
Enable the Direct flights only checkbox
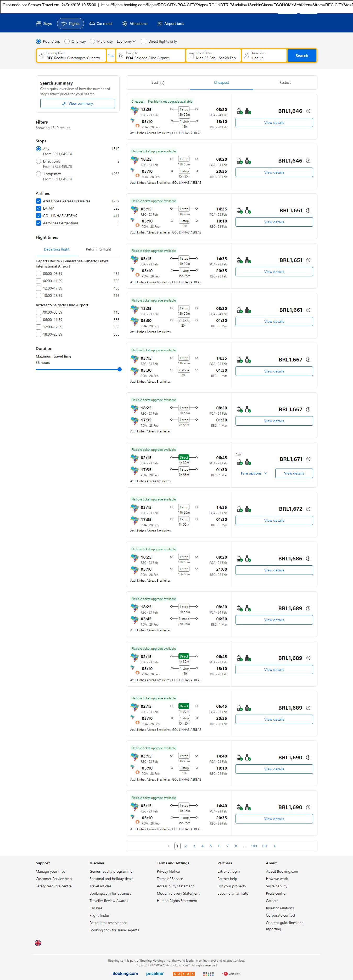tap(144, 41)
